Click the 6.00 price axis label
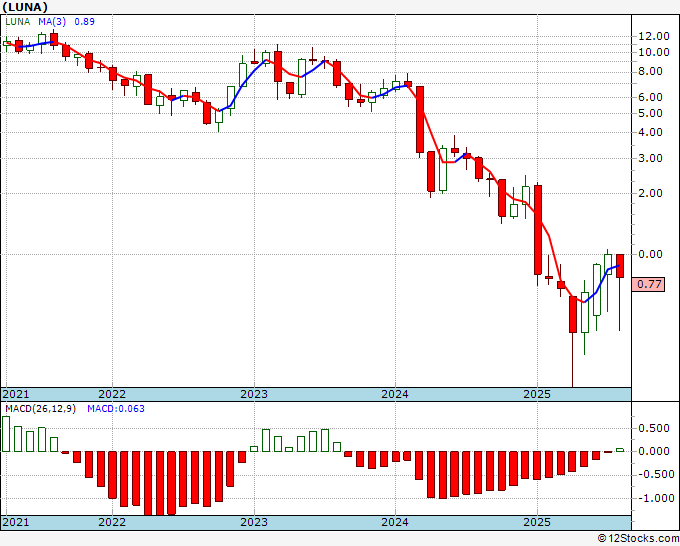The width and height of the screenshot is (680, 546). [x=650, y=98]
